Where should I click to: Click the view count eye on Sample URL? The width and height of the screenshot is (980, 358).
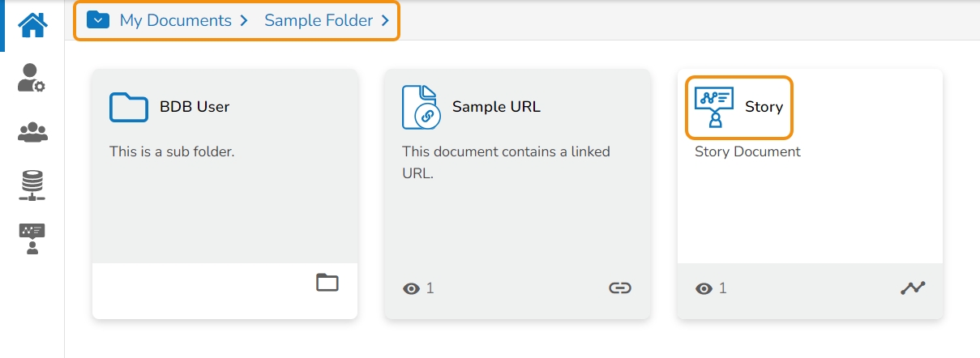coord(412,288)
